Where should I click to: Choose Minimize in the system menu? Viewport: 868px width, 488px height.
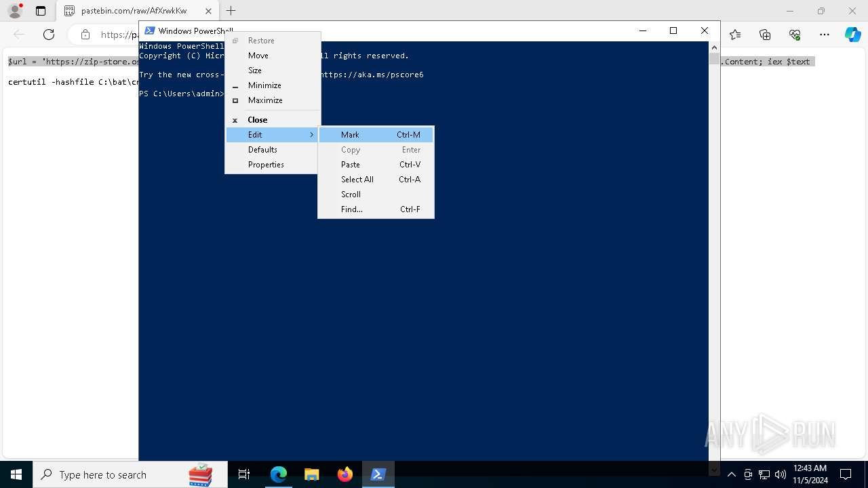[272, 85]
